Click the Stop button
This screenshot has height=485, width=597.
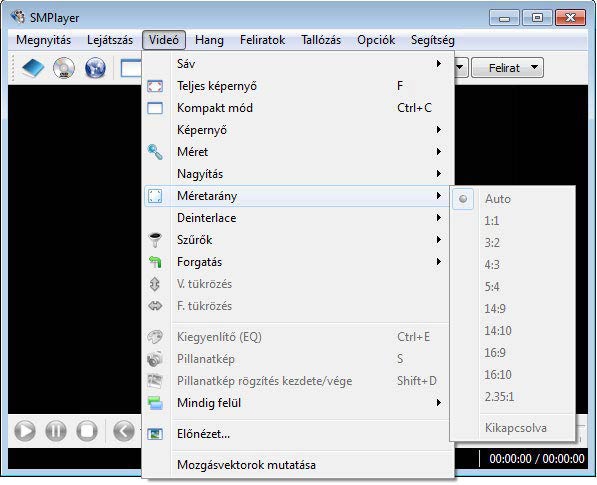(87, 431)
